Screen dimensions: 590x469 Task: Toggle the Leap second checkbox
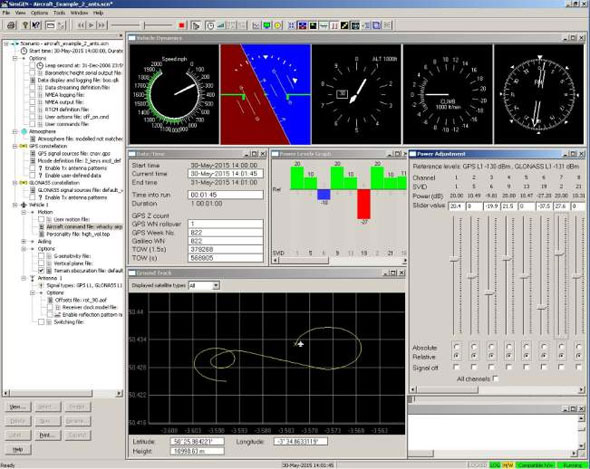32,65
